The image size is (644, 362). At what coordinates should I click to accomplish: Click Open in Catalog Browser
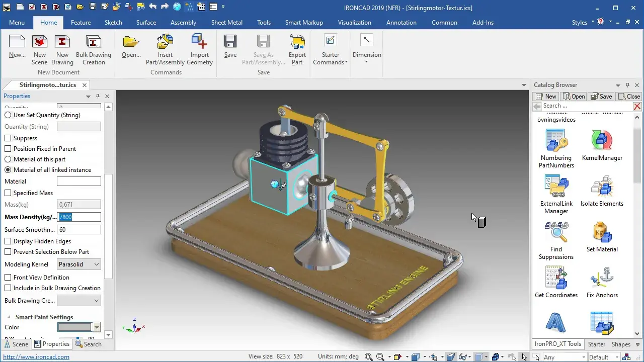(x=574, y=97)
